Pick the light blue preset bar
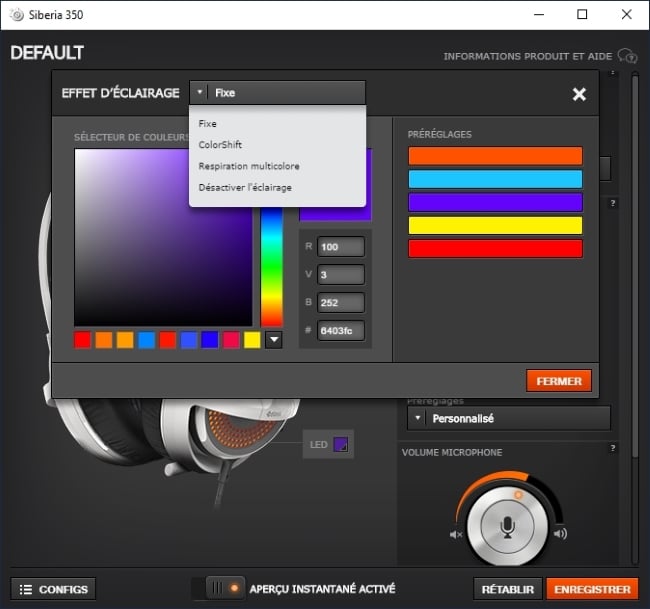 point(495,179)
